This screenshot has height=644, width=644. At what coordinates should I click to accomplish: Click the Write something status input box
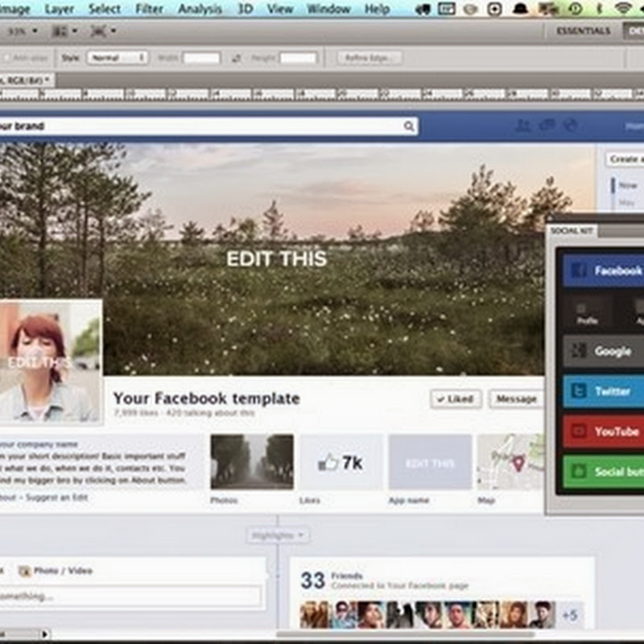coord(130,597)
